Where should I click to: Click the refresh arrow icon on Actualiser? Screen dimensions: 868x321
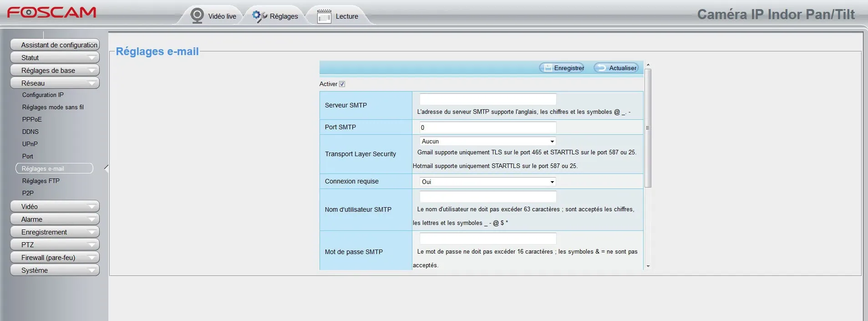[x=601, y=68]
